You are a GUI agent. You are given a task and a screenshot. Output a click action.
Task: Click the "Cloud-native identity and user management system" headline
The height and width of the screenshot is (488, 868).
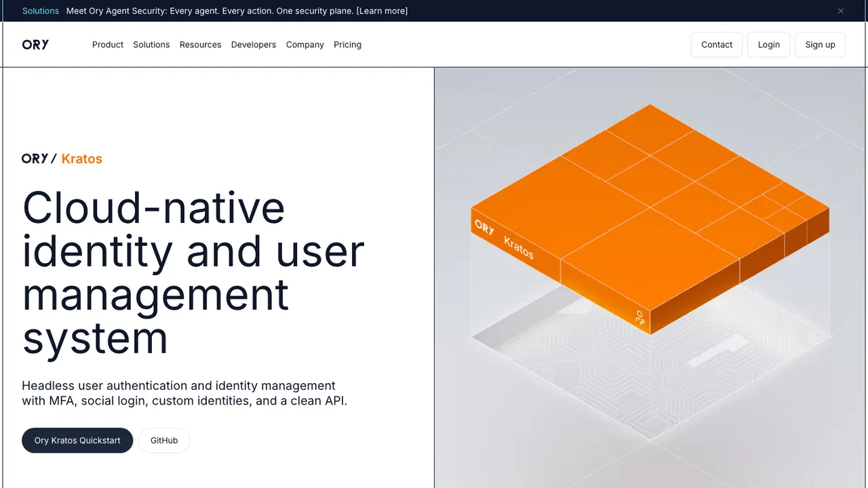[193, 272]
